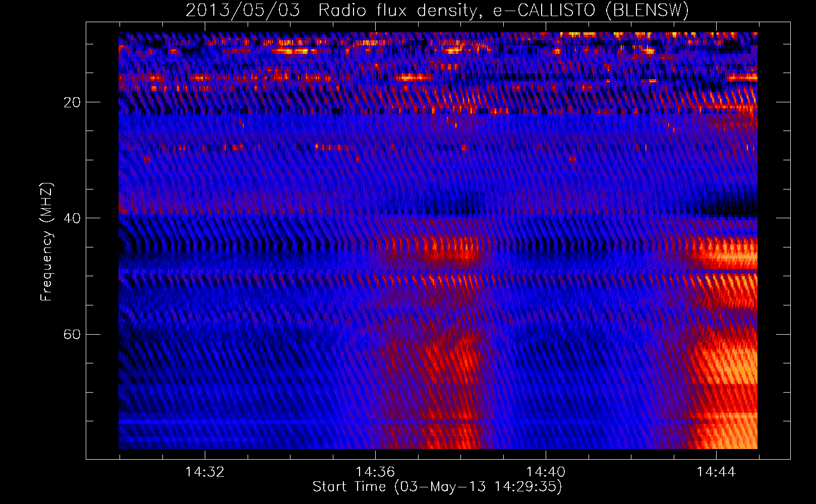
Task: Click the 20 MHz frequency tick label
Action: click(x=72, y=103)
